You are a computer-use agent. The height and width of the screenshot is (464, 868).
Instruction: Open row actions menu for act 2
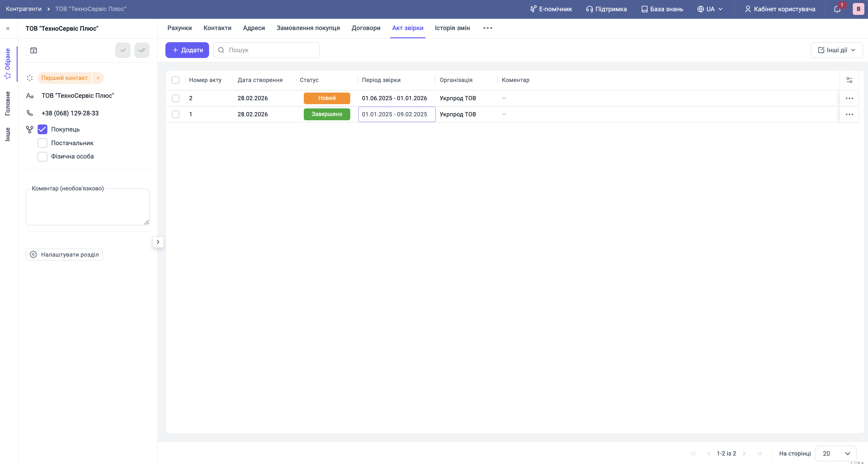[x=849, y=98]
